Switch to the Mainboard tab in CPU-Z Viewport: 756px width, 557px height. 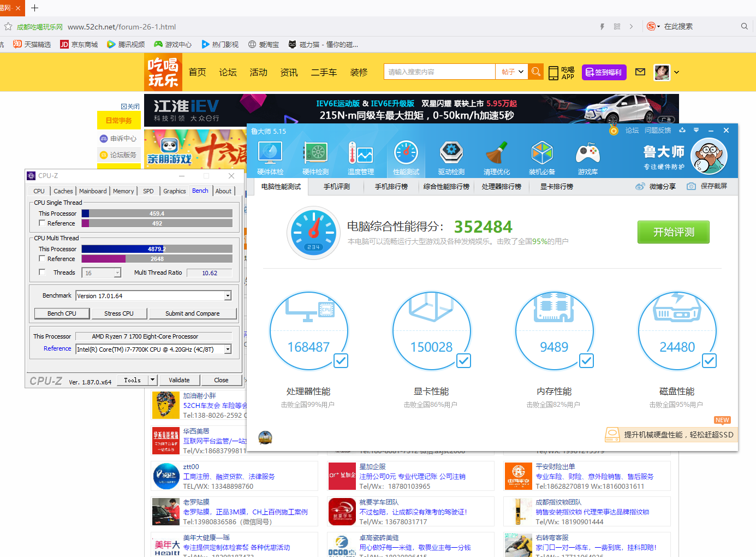[x=93, y=191]
